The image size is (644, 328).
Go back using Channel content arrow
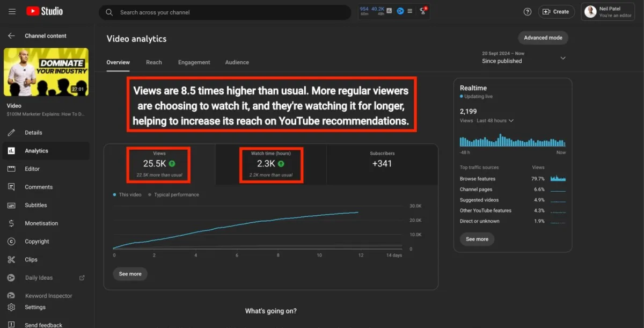tap(11, 36)
